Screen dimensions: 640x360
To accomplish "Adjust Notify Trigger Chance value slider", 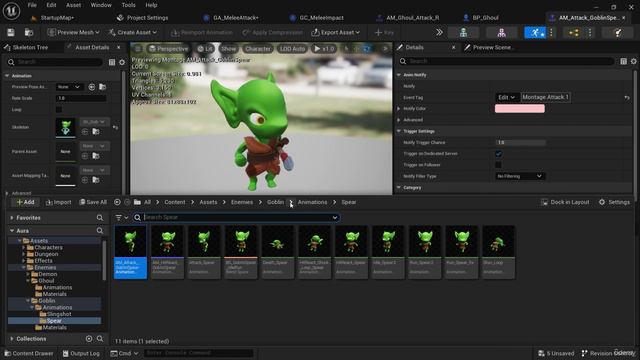I will click(x=520, y=142).
